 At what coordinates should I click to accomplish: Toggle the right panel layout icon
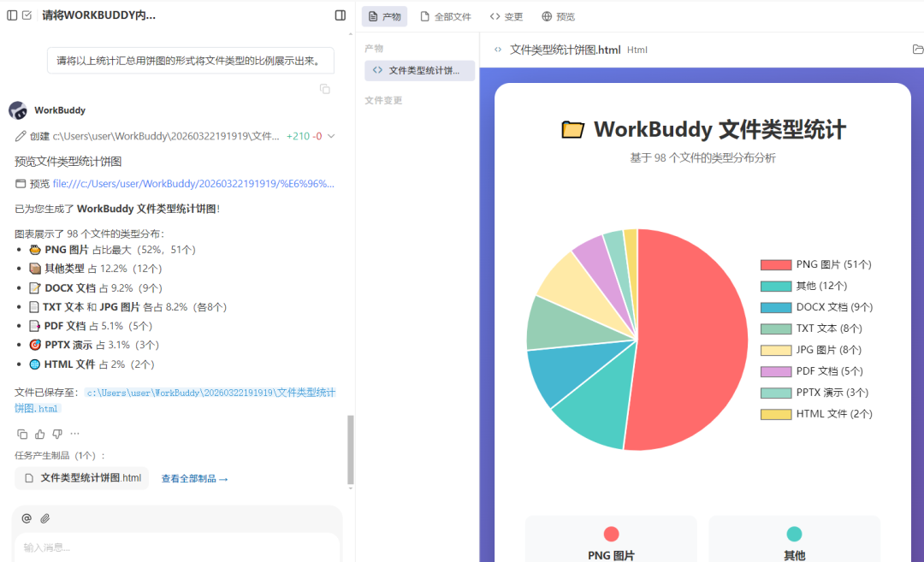[340, 15]
